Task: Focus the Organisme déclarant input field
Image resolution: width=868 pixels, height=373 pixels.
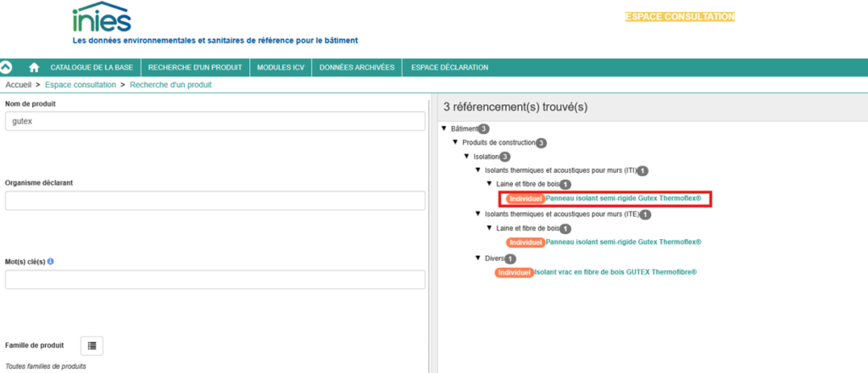Action: [x=214, y=201]
